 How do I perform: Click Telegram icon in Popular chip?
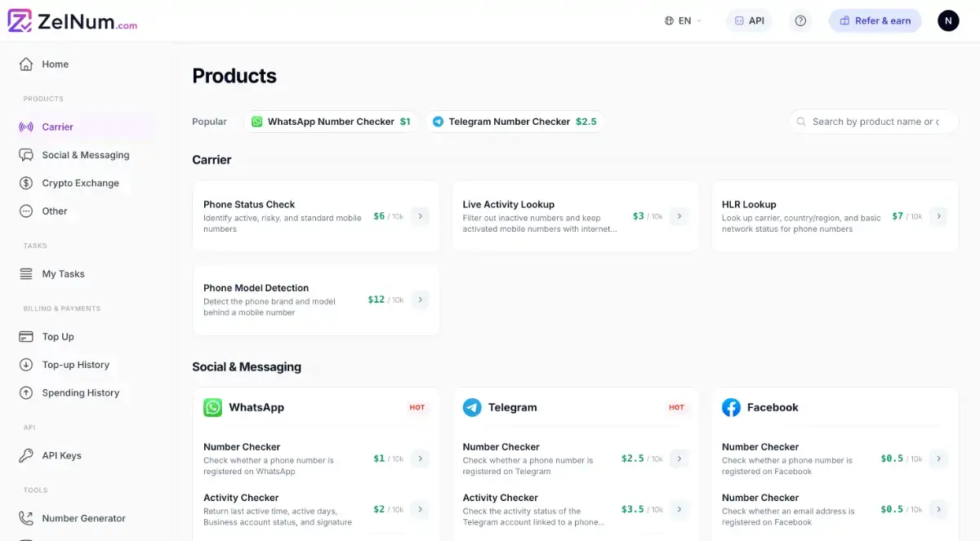438,122
